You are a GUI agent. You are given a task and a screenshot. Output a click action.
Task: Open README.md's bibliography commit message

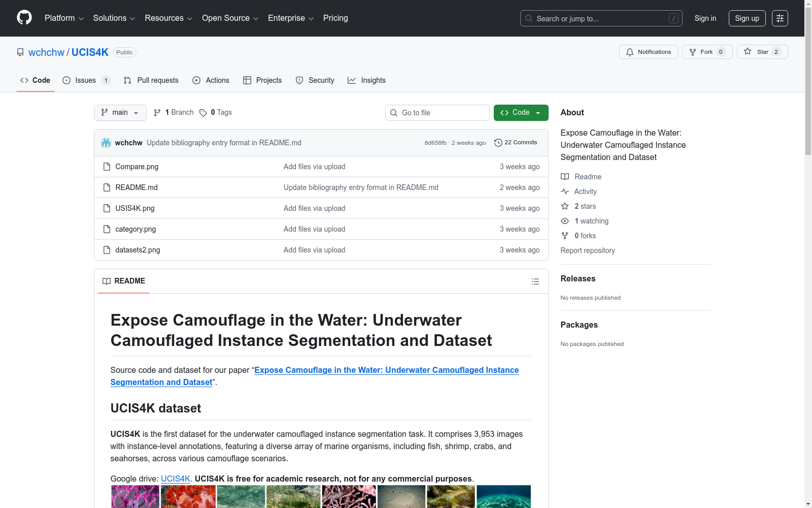361,187
